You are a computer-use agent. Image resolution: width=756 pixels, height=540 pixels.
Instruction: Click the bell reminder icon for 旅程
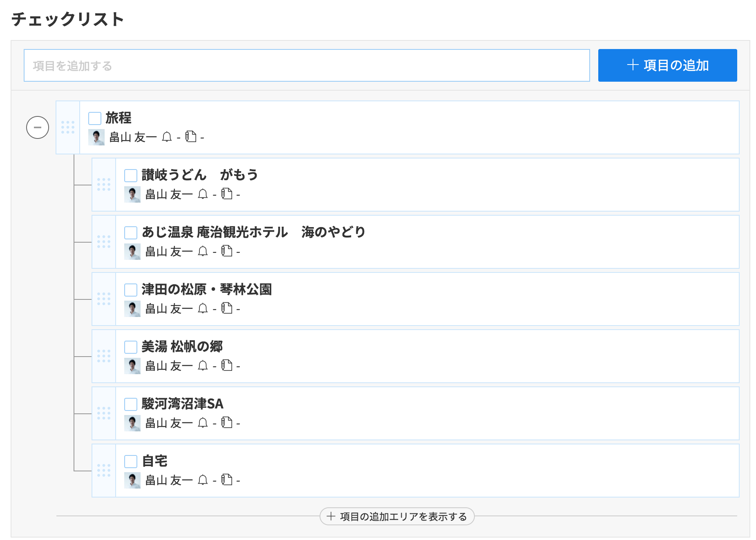tap(167, 137)
